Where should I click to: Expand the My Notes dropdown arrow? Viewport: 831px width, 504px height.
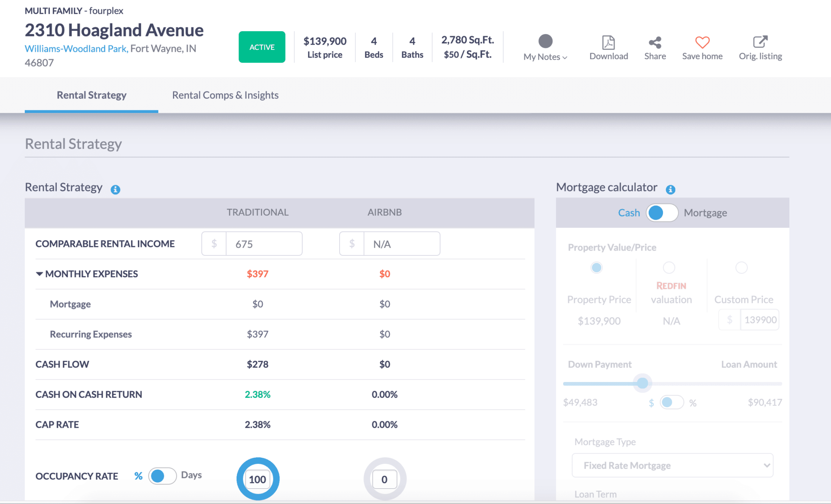pos(565,58)
